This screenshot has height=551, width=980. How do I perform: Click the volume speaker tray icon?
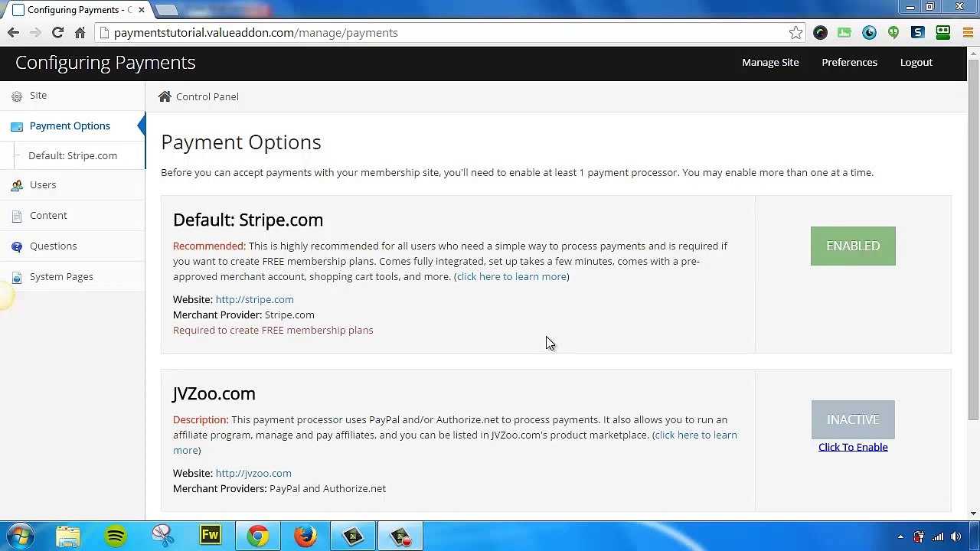pyautogui.click(x=956, y=536)
